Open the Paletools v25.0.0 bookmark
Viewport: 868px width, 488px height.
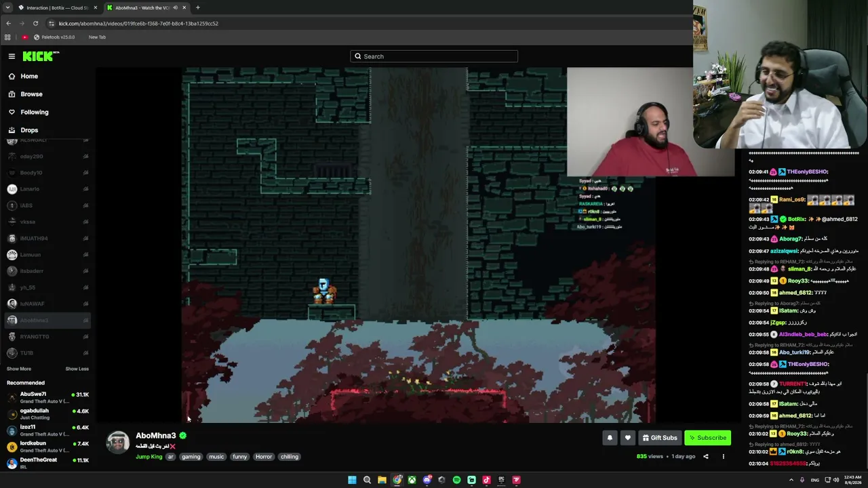tap(54, 37)
